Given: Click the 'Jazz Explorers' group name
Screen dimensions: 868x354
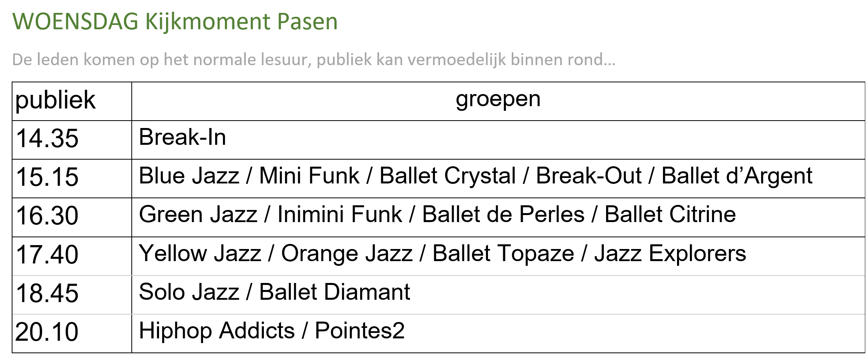Looking at the screenshot, I should tap(670, 254).
